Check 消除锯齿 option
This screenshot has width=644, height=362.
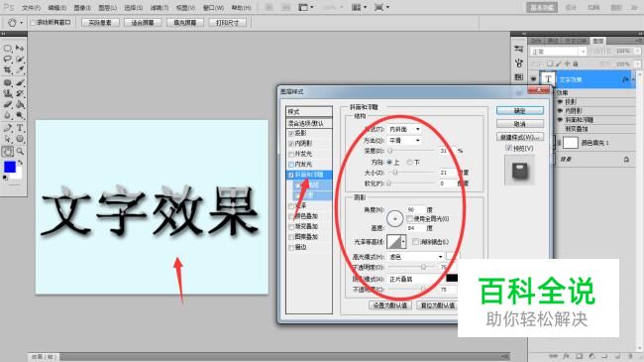pyautogui.click(x=415, y=241)
